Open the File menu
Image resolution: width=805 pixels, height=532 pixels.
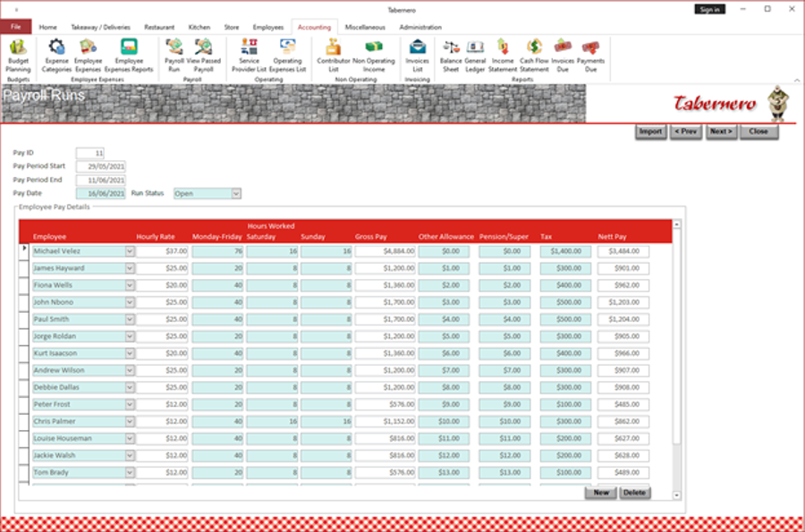tap(16, 27)
